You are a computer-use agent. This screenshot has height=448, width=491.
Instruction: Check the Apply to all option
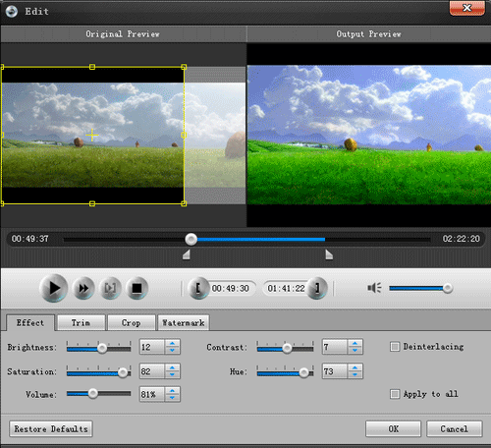tap(395, 394)
